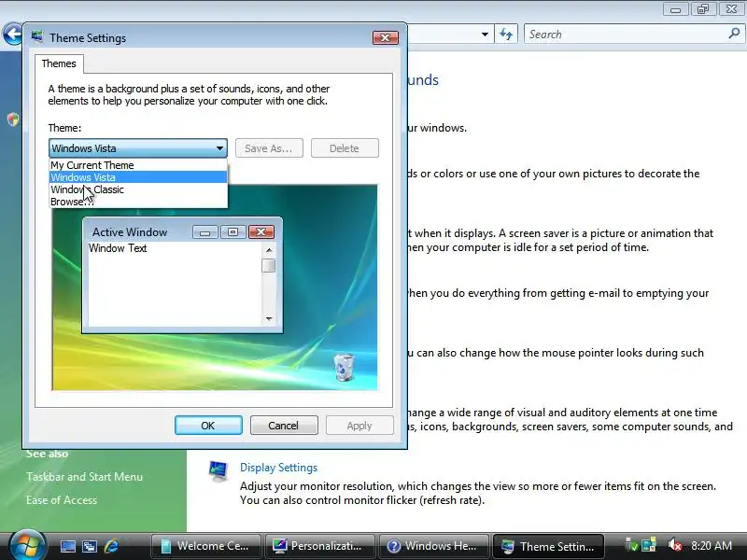The image size is (747, 560).
Task: Click the preview window scrollbar thumb
Action: tap(269, 265)
